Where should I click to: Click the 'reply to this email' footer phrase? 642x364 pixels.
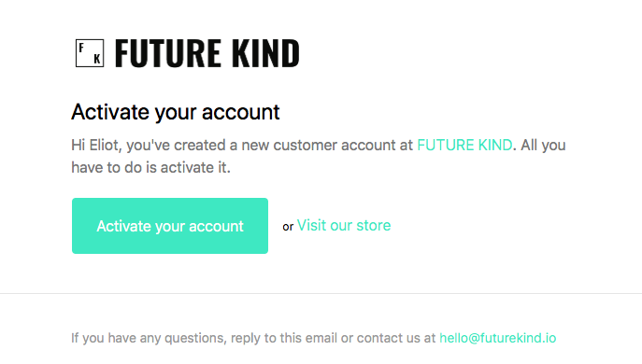coord(284,338)
